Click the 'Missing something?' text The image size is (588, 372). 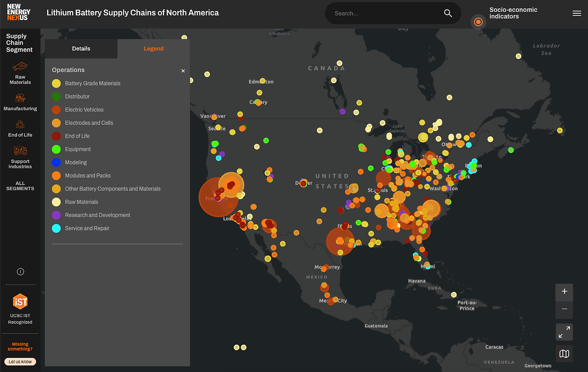[20, 347]
